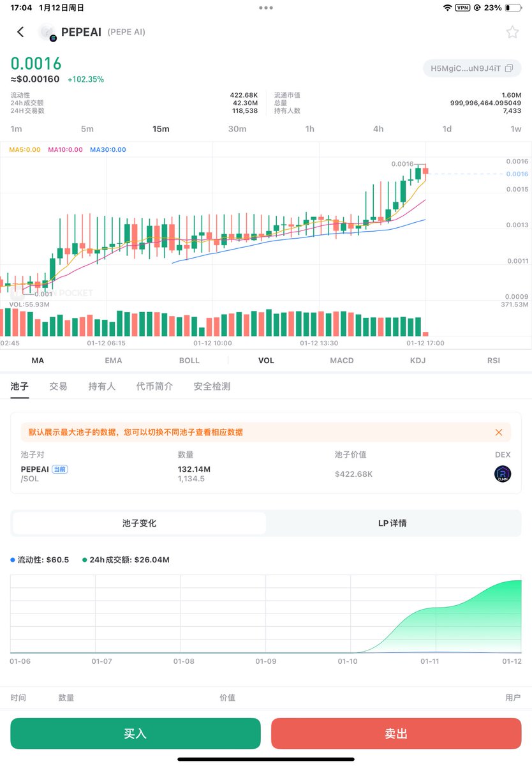Open the Raydium CLMM DEX icon
Image resolution: width=532 pixels, height=766 pixels.
[503, 474]
